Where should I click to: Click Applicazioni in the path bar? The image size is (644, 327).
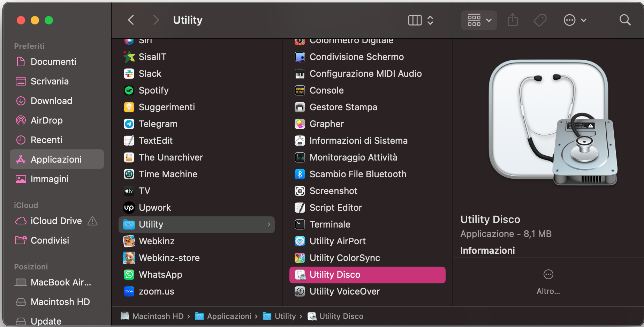click(223, 316)
